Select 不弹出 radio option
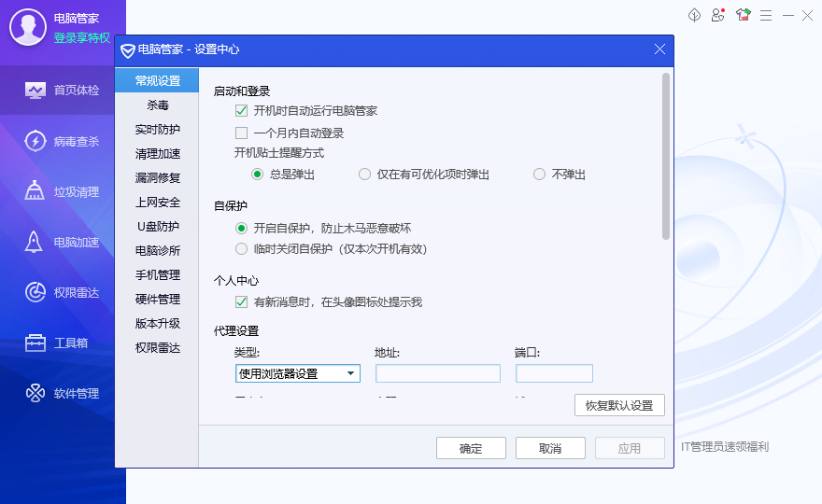This screenshot has width=822, height=504. (539, 174)
